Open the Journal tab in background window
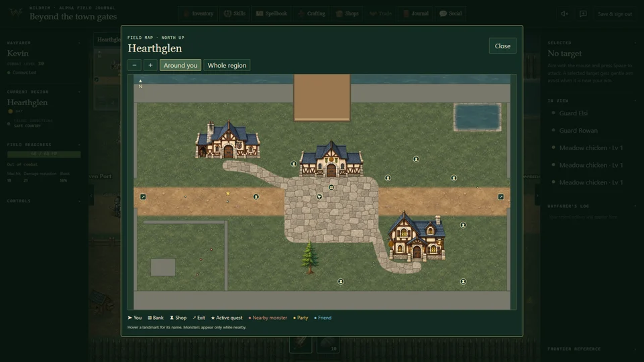644x362 pixels. (x=416, y=13)
